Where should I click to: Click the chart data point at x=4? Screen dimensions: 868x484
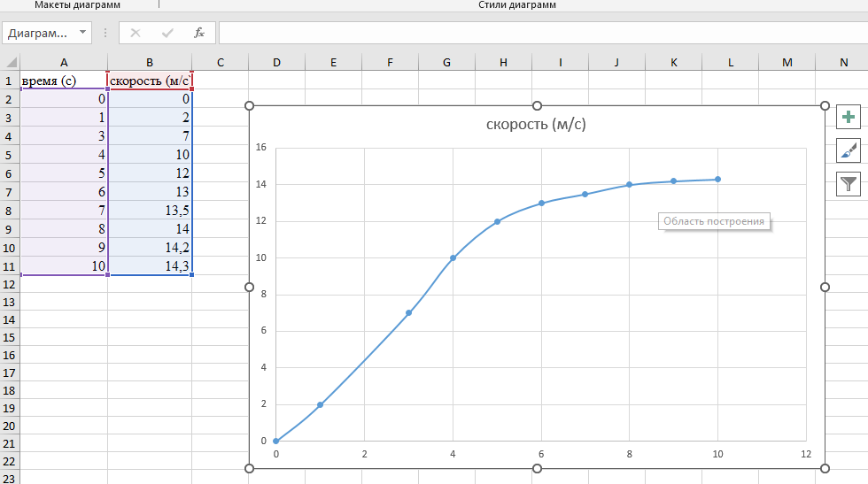point(453,258)
